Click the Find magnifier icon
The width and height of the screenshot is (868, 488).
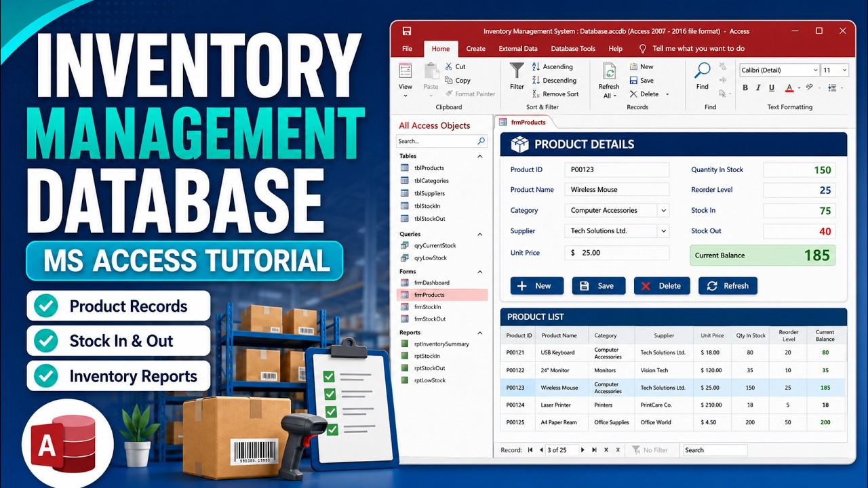703,70
